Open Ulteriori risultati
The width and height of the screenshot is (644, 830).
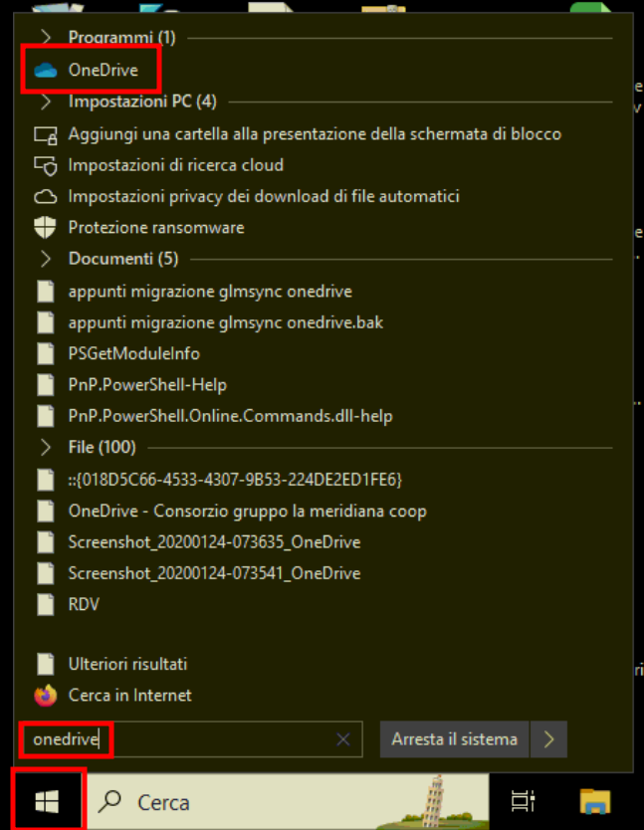[x=127, y=664]
